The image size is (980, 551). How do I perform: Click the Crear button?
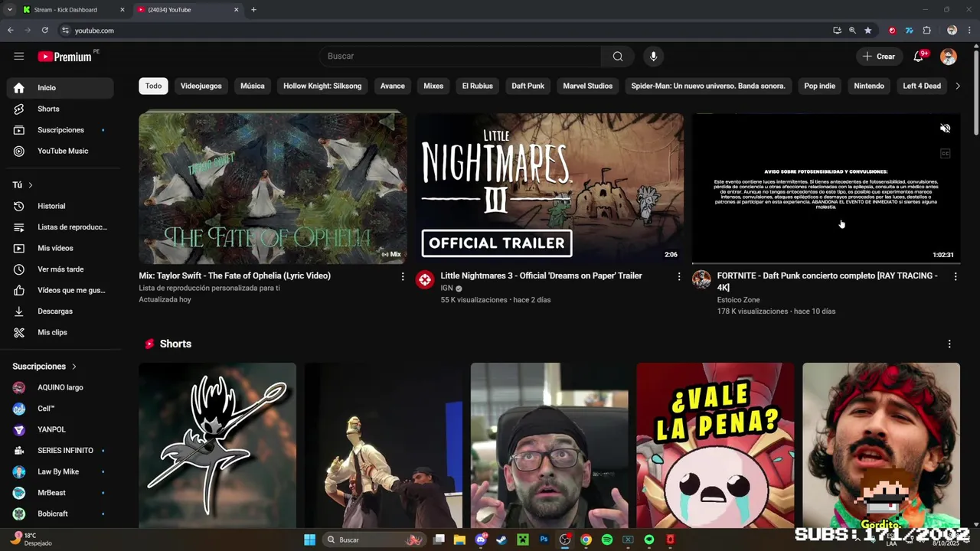click(879, 56)
